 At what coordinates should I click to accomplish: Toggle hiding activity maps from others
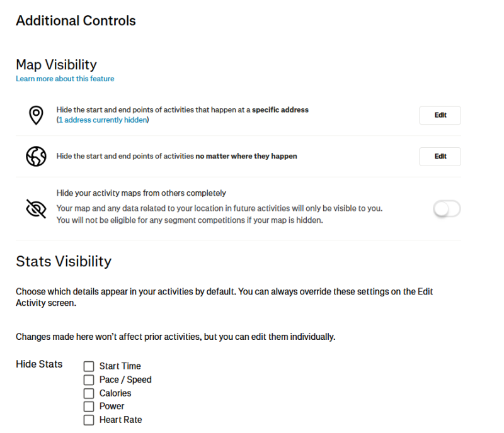[x=447, y=209]
